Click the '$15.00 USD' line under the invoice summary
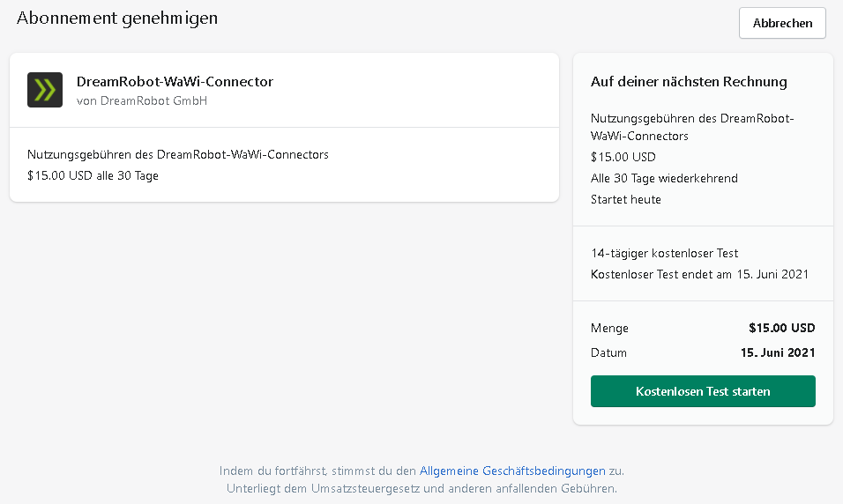Viewport: 843px width, 504px height. pyautogui.click(x=623, y=157)
